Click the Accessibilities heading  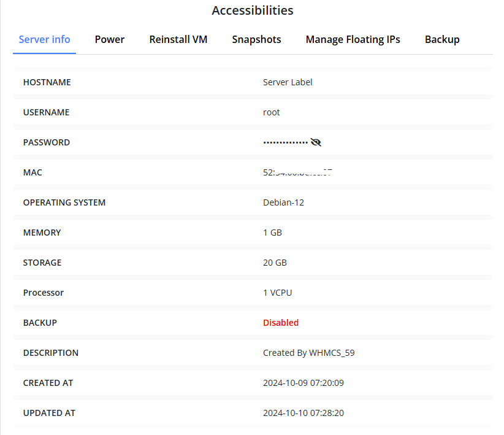pos(252,10)
